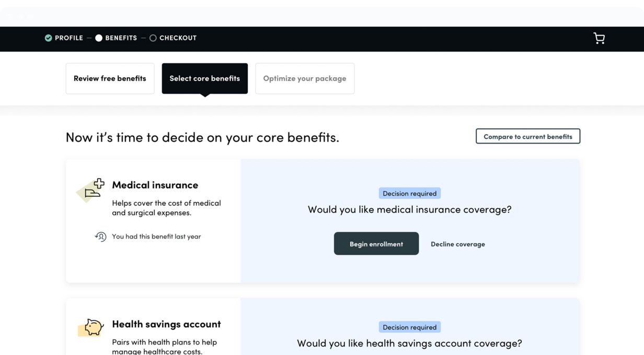
Task: Click health savings Decision required badge
Action: pyautogui.click(x=409, y=327)
